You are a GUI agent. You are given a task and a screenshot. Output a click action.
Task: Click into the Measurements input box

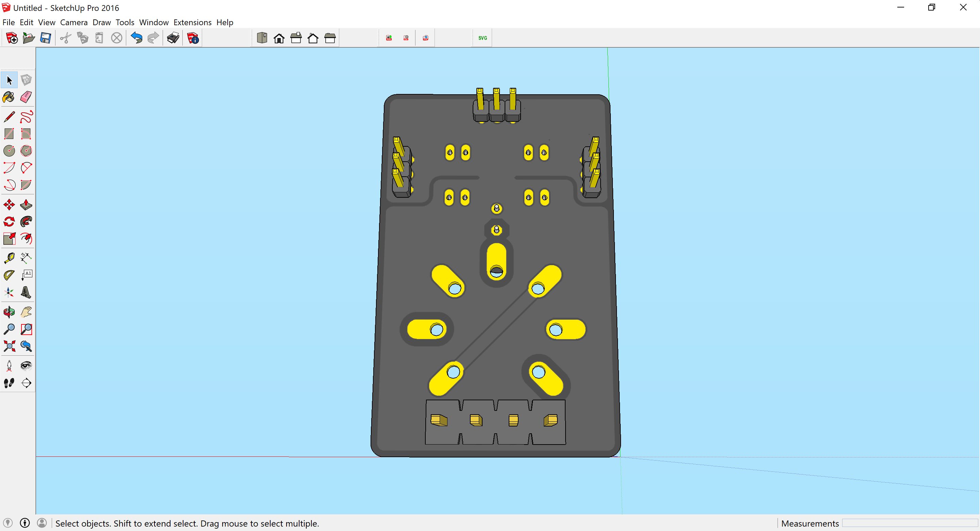click(910, 524)
